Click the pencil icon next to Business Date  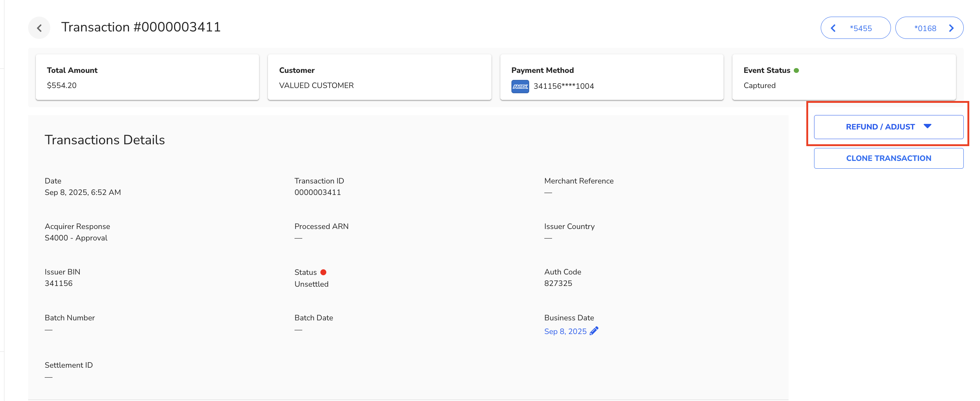pos(593,331)
